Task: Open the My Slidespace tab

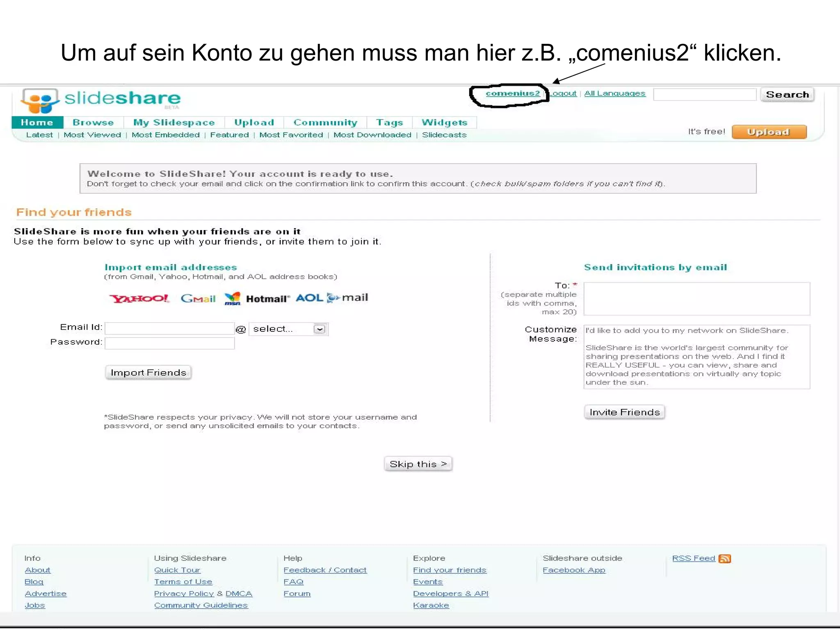Action: tap(174, 122)
